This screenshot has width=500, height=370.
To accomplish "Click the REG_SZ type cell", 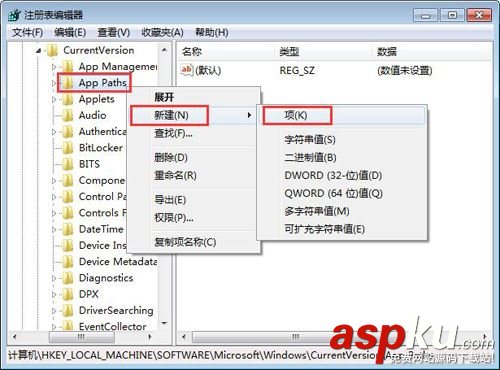I will pyautogui.click(x=297, y=70).
